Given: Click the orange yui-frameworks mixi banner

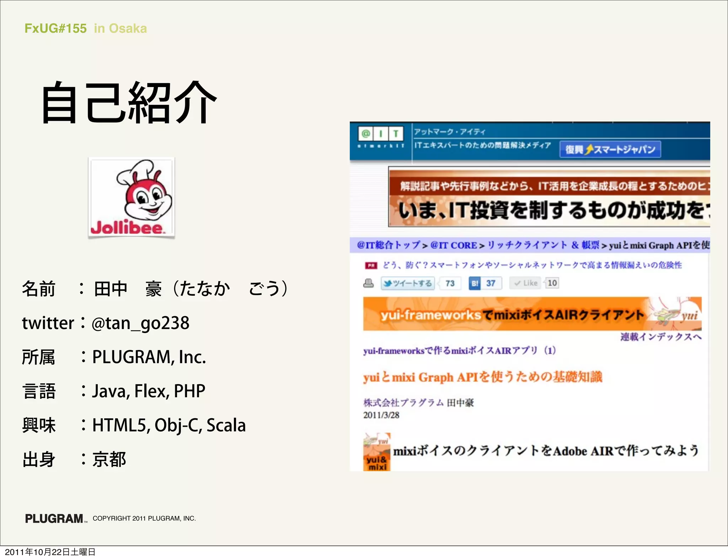Looking at the screenshot, I should 532,314.
